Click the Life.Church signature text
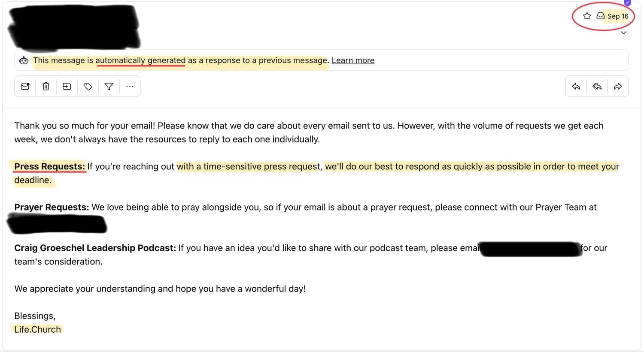The image size is (644, 352). pyautogui.click(x=38, y=329)
